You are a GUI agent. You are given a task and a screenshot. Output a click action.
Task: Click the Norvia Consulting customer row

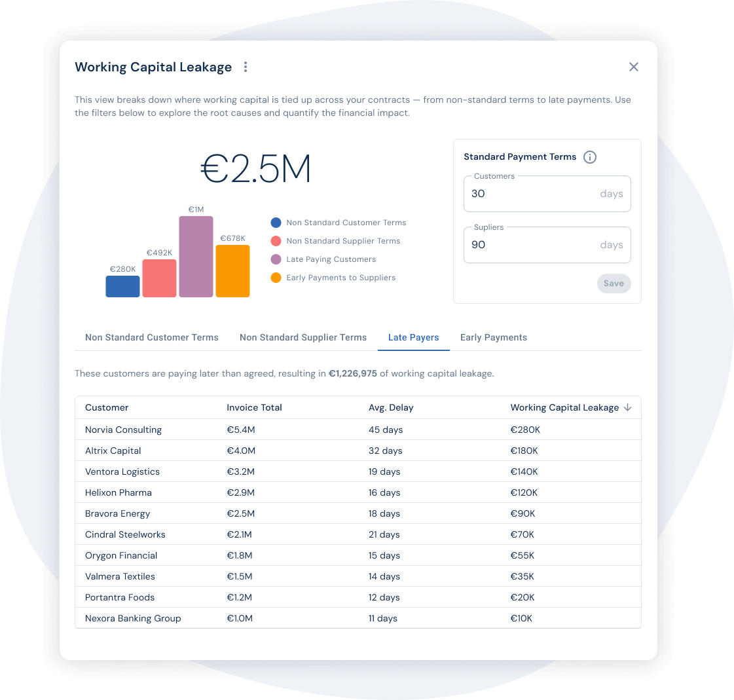click(123, 430)
